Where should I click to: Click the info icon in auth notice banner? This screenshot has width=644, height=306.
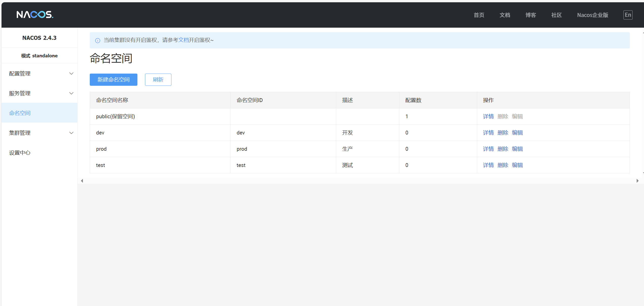pos(98,40)
